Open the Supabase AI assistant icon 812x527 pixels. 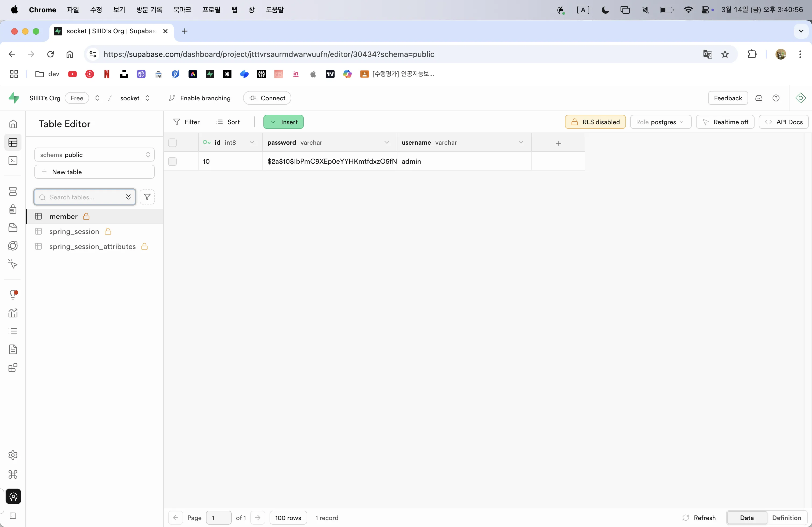coord(800,98)
